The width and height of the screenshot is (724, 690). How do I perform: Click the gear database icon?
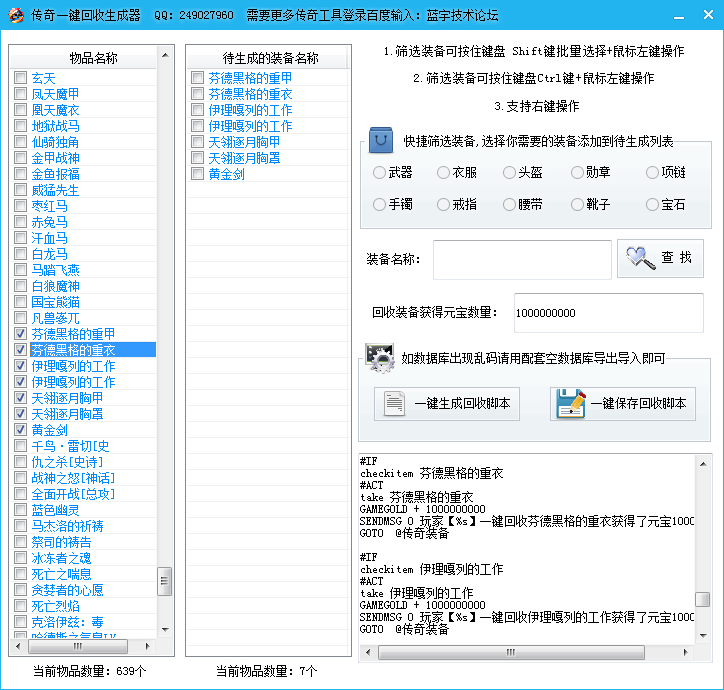pos(380,357)
